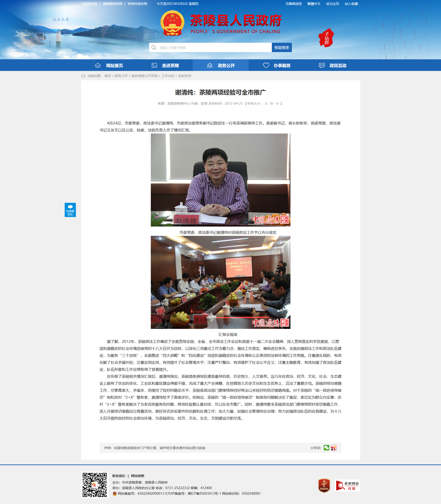
Task: Open the 政府网站找错 icon
Action: tap(347, 486)
